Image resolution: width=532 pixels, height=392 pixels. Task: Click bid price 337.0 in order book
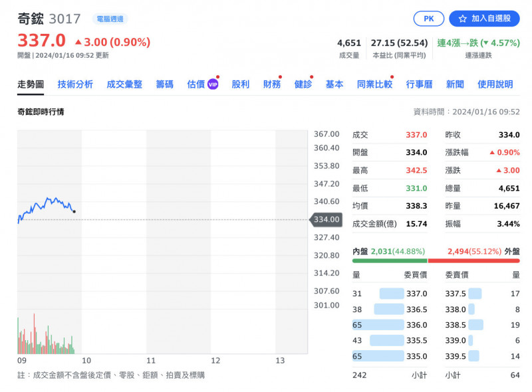click(x=417, y=294)
